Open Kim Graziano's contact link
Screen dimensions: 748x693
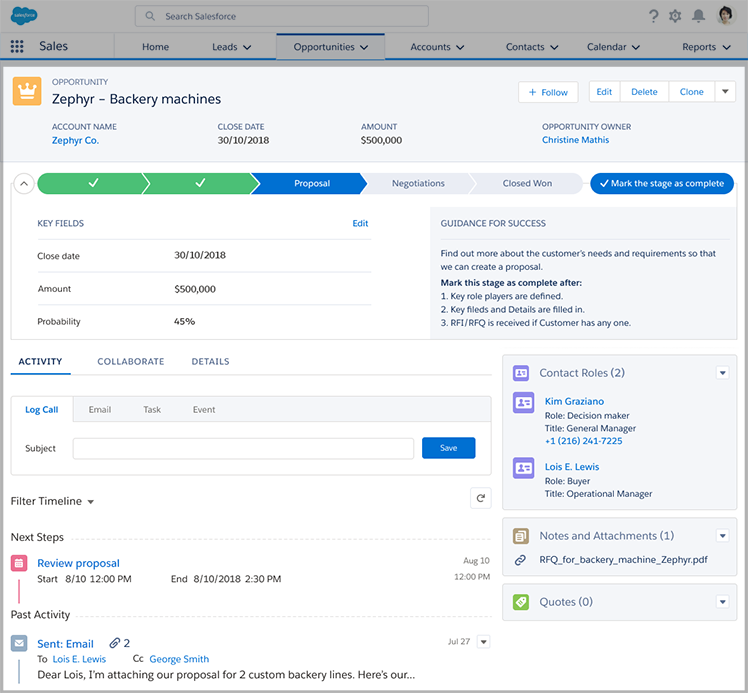(574, 402)
